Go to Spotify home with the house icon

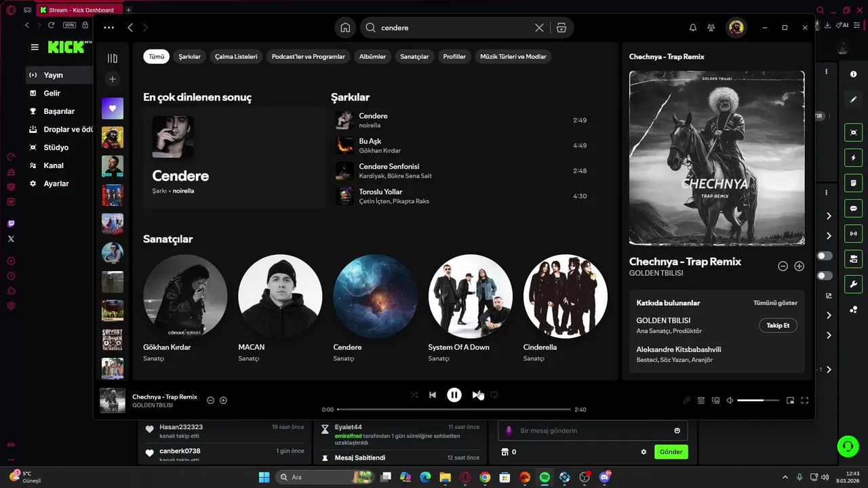coord(345,28)
